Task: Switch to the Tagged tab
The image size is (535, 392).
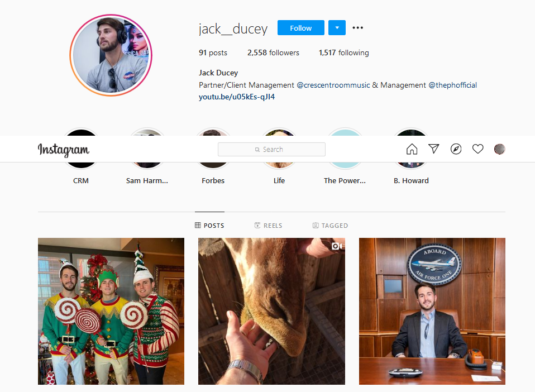Action: 330,226
